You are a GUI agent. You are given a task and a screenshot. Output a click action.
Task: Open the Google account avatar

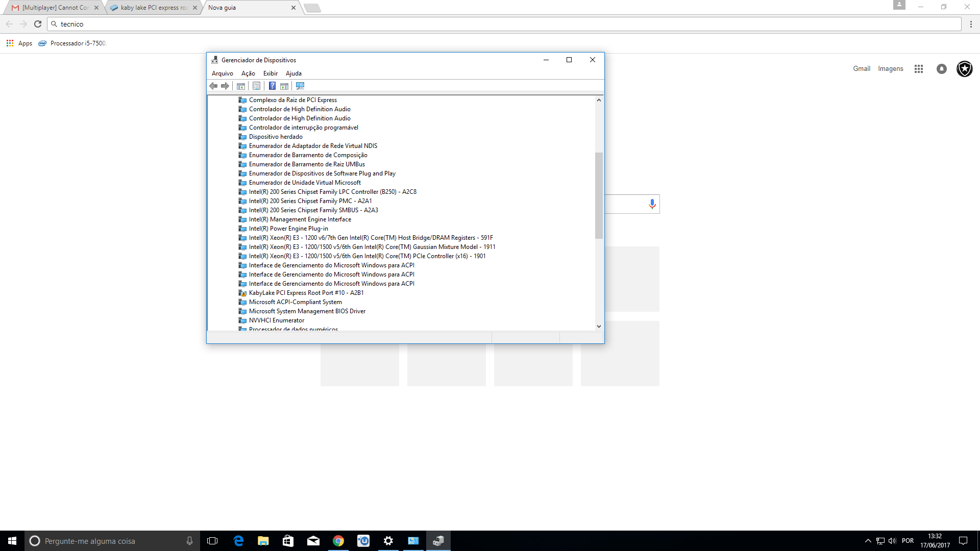click(x=965, y=69)
